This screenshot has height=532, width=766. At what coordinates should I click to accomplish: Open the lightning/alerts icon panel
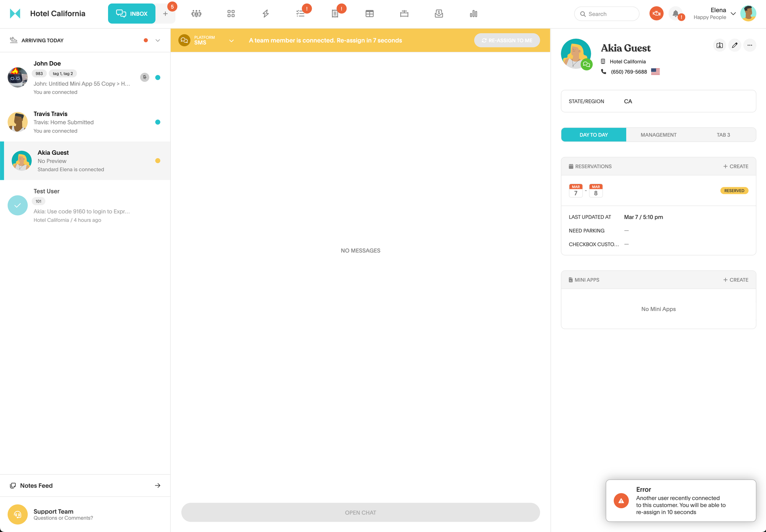(x=265, y=13)
